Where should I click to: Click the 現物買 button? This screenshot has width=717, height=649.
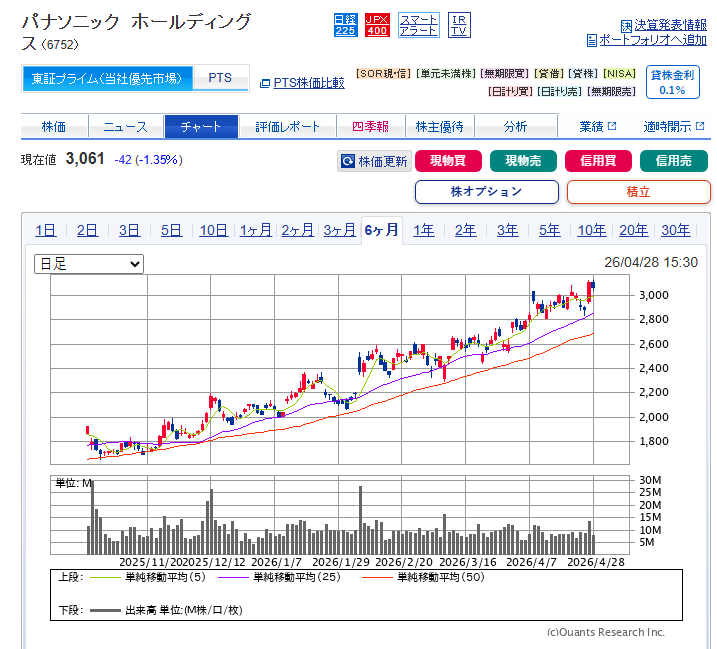(x=448, y=161)
